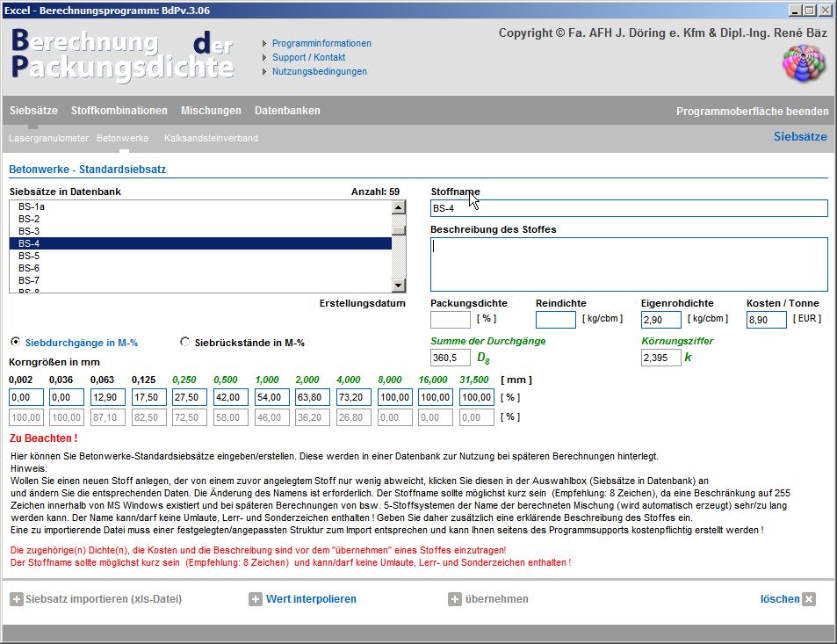Select BS-4 in the Siebsätze list
This screenshot has width=837, height=644.
coord(200,243)
